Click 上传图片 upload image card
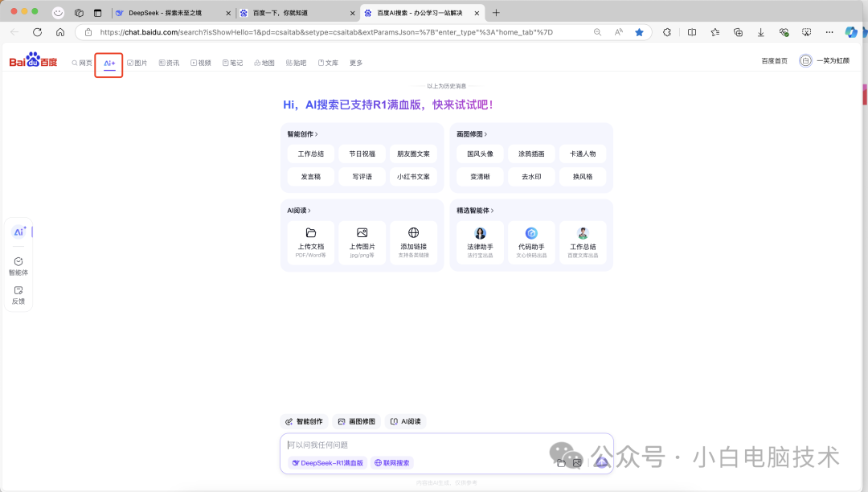This screenshot has width=868, height=492. coord(362,243)
